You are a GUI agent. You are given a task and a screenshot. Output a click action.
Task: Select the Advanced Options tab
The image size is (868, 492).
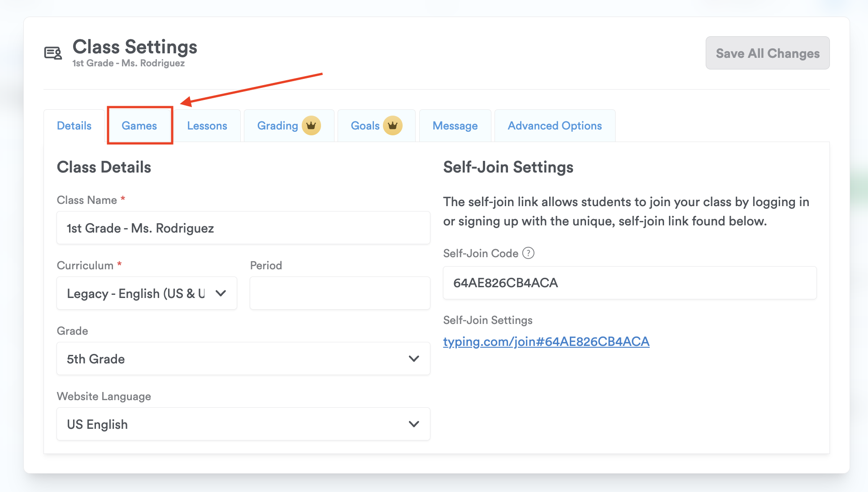click(555, 125)
